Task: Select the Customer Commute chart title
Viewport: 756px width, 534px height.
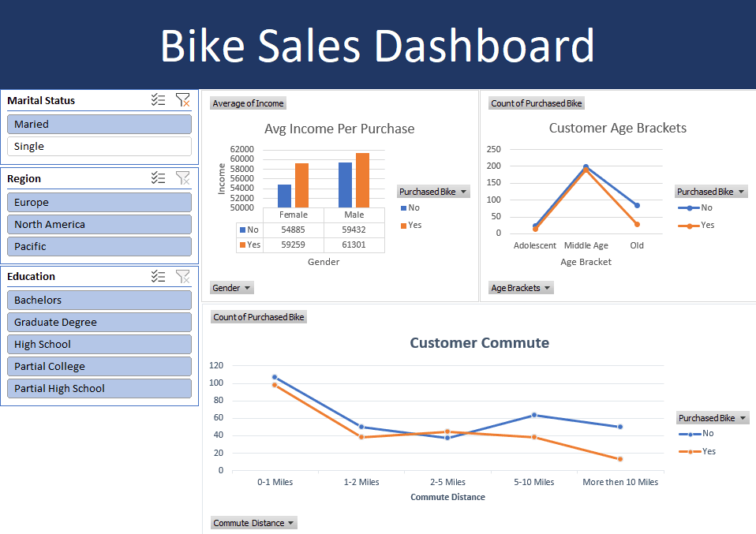Action: 479,342
